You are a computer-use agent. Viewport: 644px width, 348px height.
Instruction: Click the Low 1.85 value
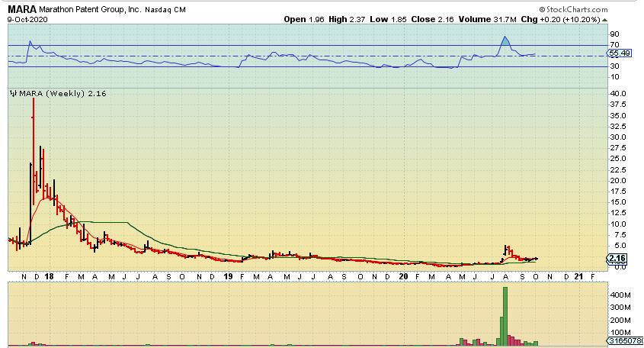click(388, 19)
